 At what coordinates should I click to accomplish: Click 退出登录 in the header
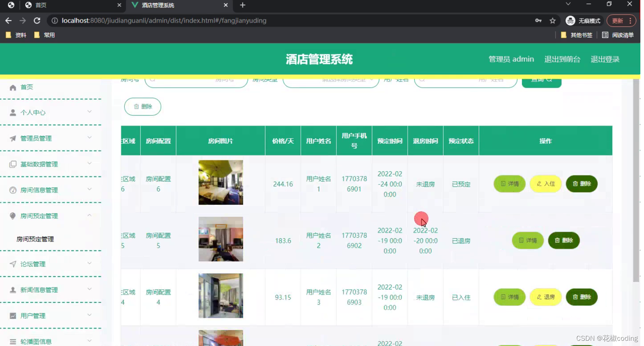(605, 59)
